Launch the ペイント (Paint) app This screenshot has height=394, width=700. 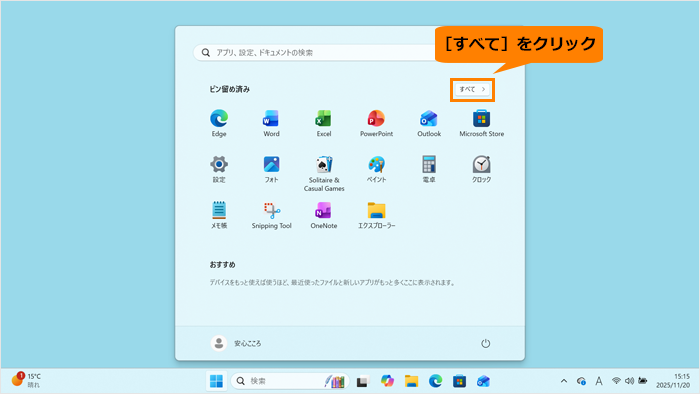(x=376, y=169)
